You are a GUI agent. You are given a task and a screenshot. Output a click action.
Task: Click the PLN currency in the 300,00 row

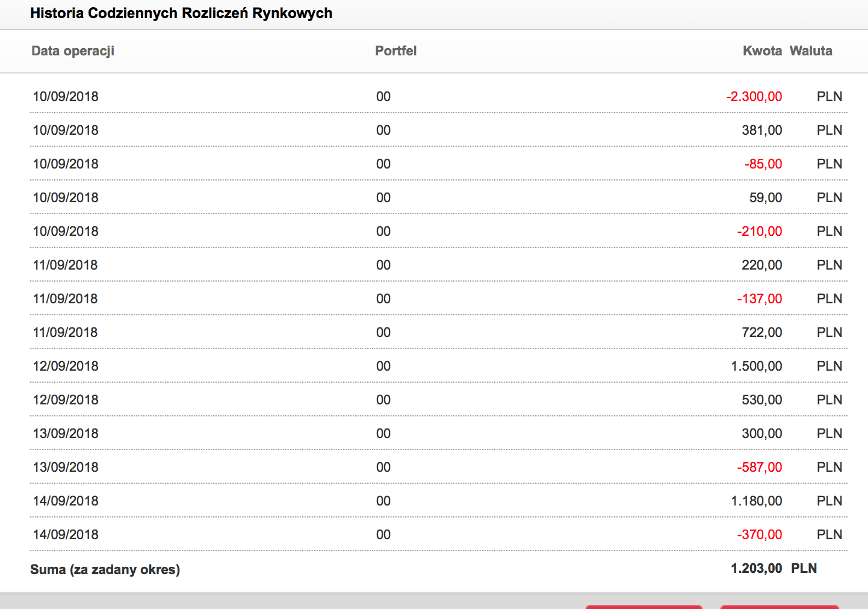(829, 434)
